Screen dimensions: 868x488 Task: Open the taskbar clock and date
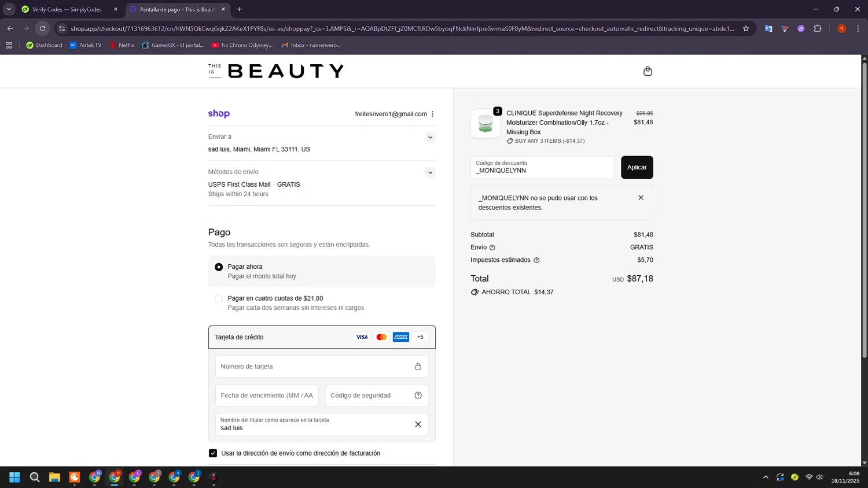click(845, 477)
